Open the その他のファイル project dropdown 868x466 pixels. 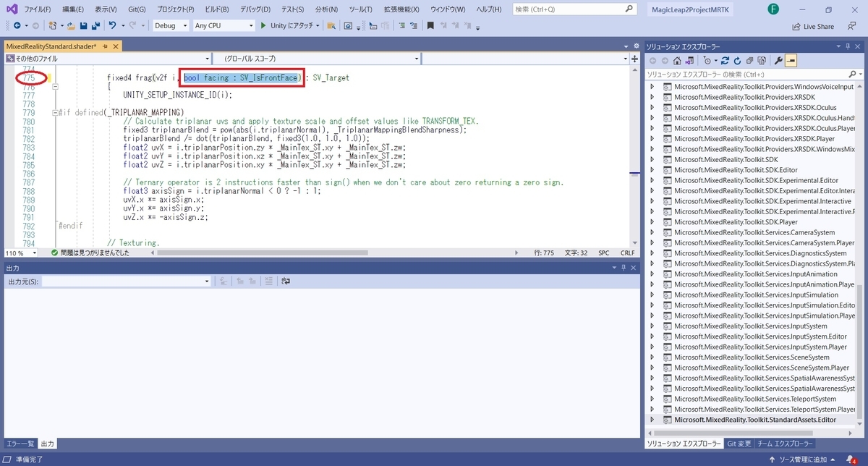pyautogui.click(x=108, y=58)
